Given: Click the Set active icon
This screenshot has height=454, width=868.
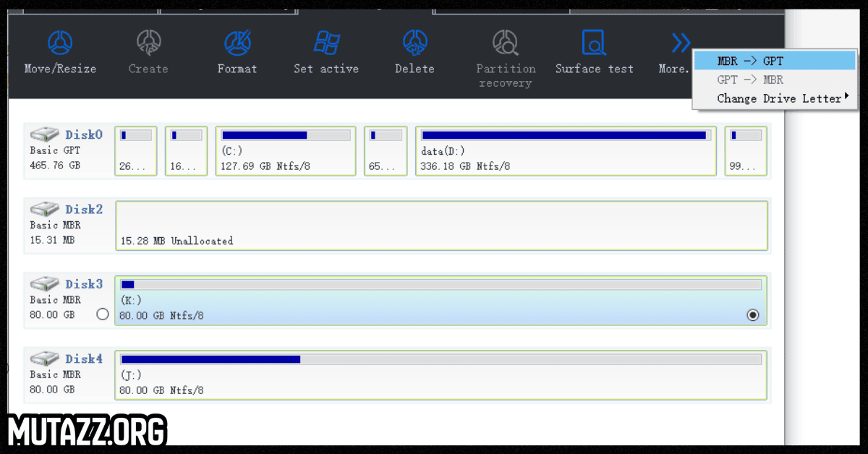Looking at the screenshot, I should [x=326, y=43].
